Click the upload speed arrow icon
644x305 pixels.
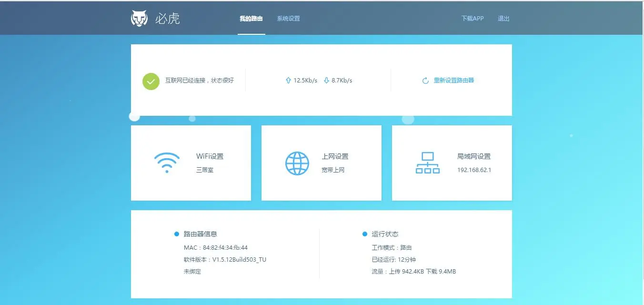288,81
